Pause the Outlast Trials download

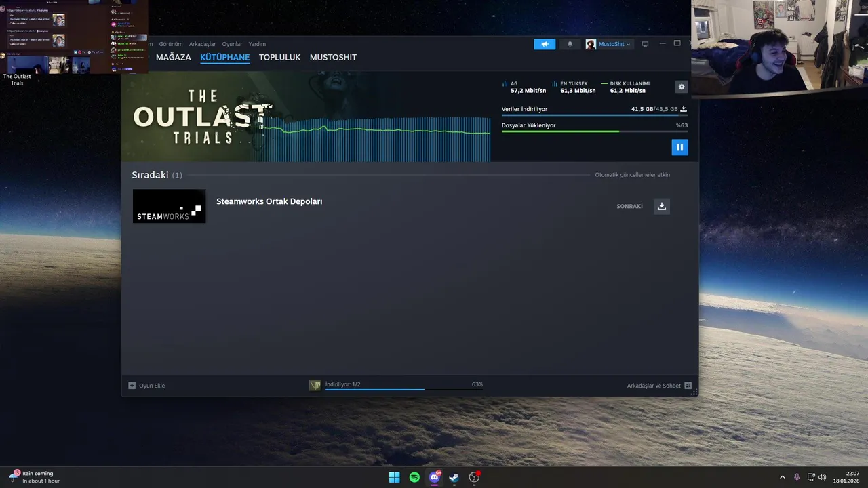point(679,147)
